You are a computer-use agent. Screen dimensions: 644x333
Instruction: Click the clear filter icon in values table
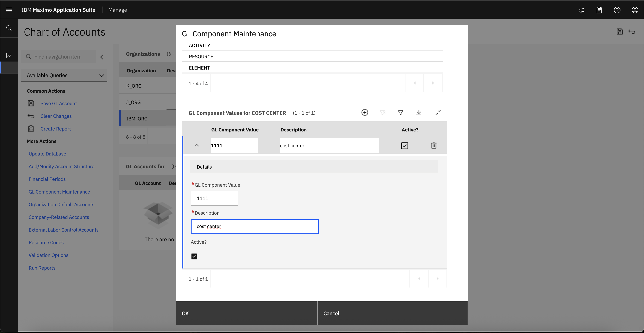[383, 112]
